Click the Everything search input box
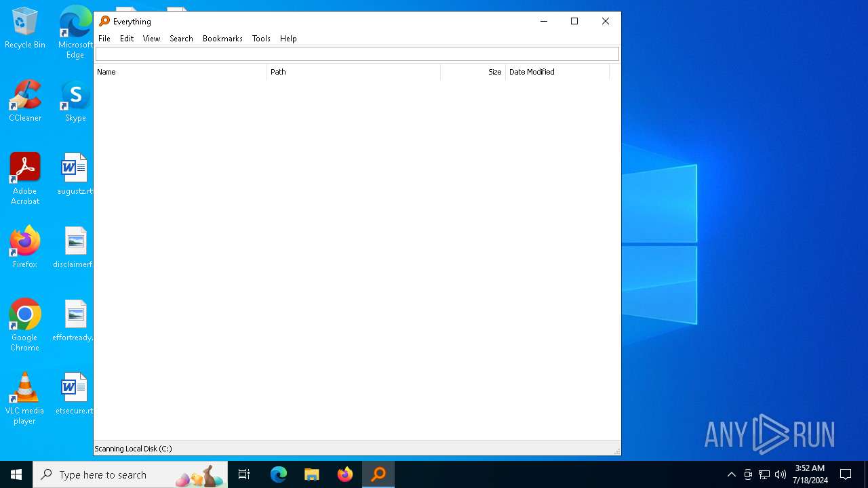 tap(357, 54)
